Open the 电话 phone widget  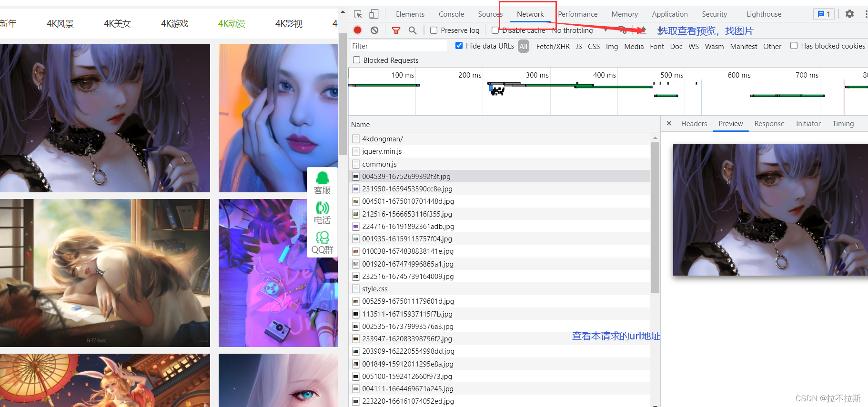[323, 213]
